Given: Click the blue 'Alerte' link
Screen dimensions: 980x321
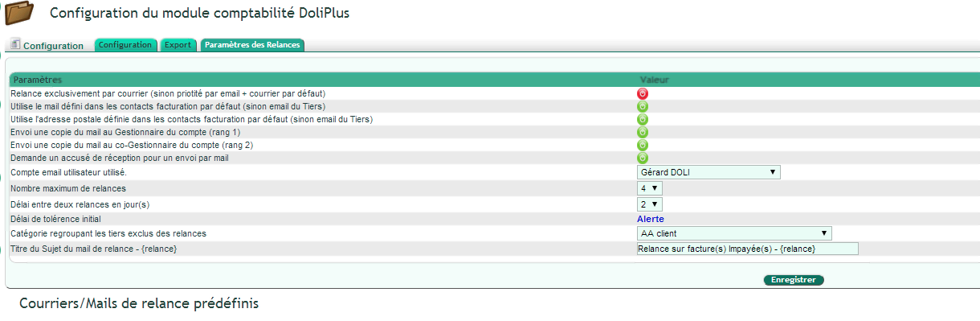Looking at the screenshot, I should (651, 219).
